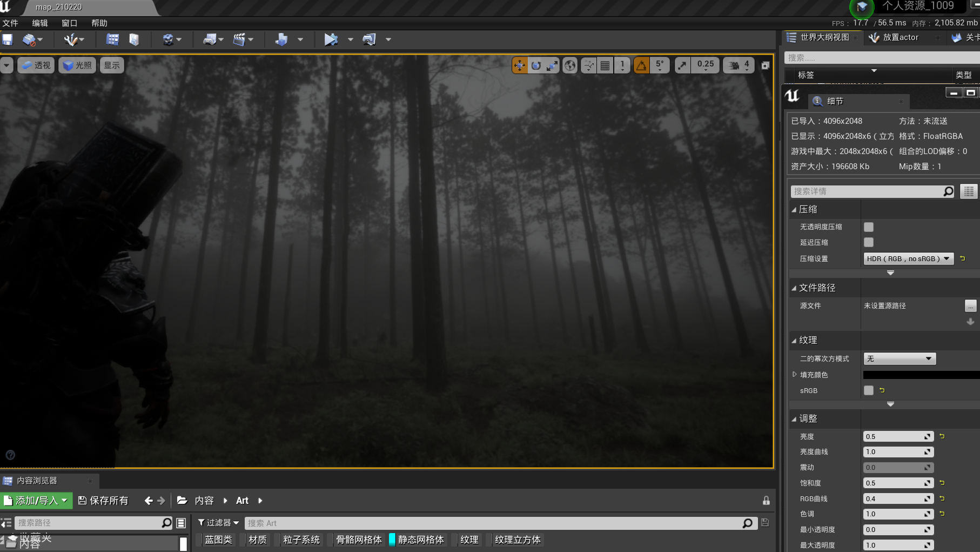Click the 保存所有 button
Screen dimensions: 980x552
pyautogui.click(x=103, y=500)
